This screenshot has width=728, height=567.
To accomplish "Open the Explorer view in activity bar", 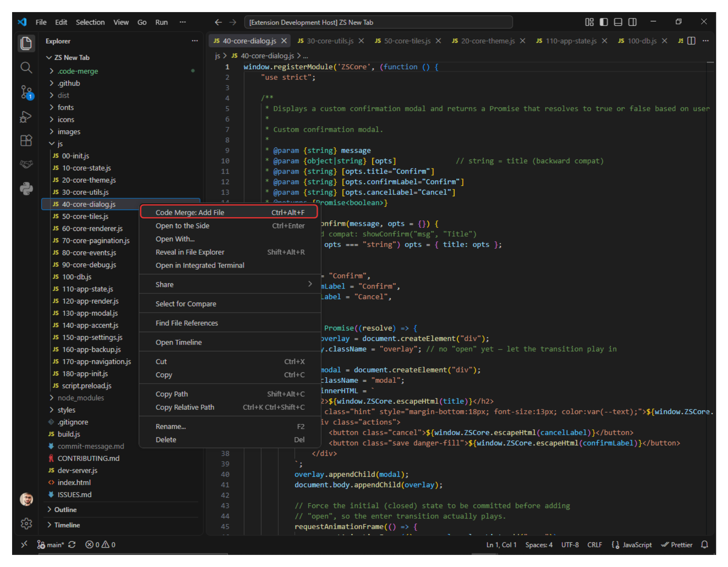I will click(26, 43).
